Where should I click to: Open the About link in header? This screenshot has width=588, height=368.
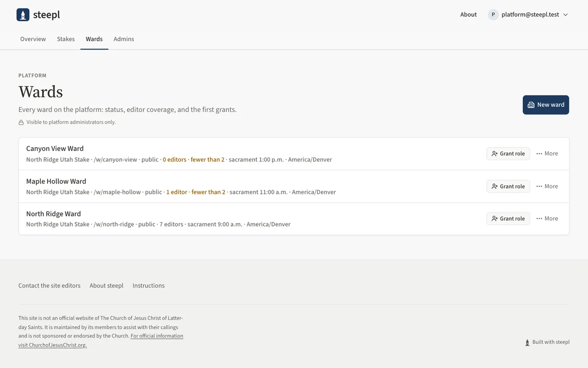(x=468, y=15)
